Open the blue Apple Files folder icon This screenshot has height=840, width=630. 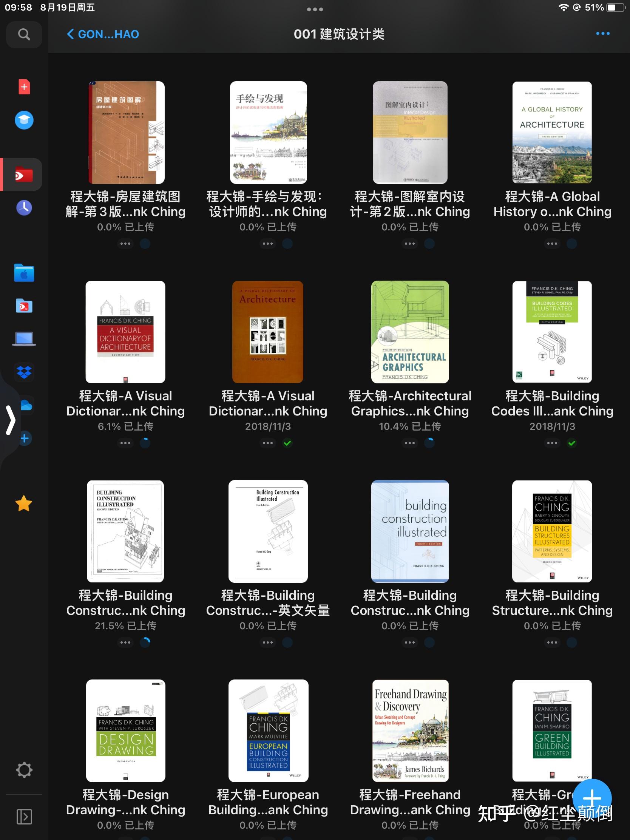pos(24,273)
